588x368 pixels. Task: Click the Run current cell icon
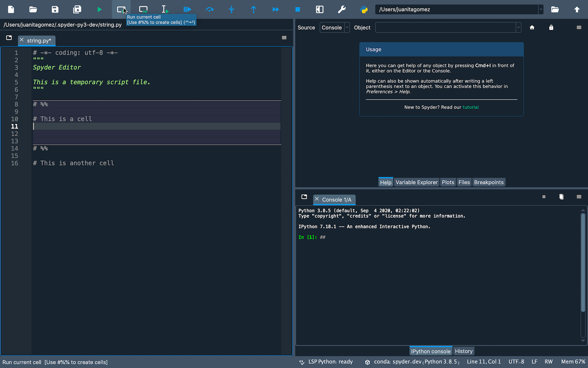tap(121, 9)
